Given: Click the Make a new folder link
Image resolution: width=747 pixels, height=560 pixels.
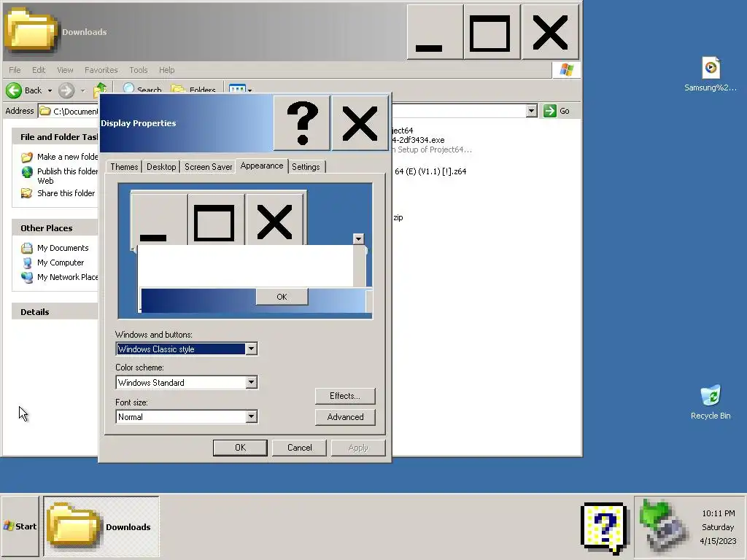Looking at the screenshot, I should [68, 157].
